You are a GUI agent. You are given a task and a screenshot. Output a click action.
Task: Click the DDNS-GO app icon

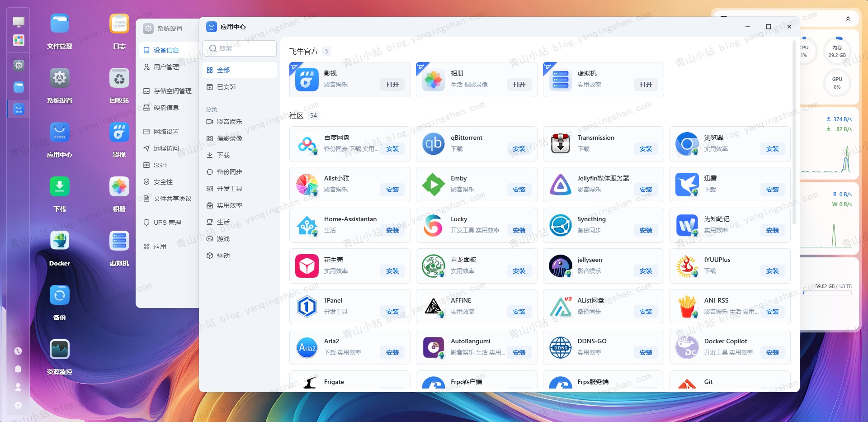click(561, 347)
